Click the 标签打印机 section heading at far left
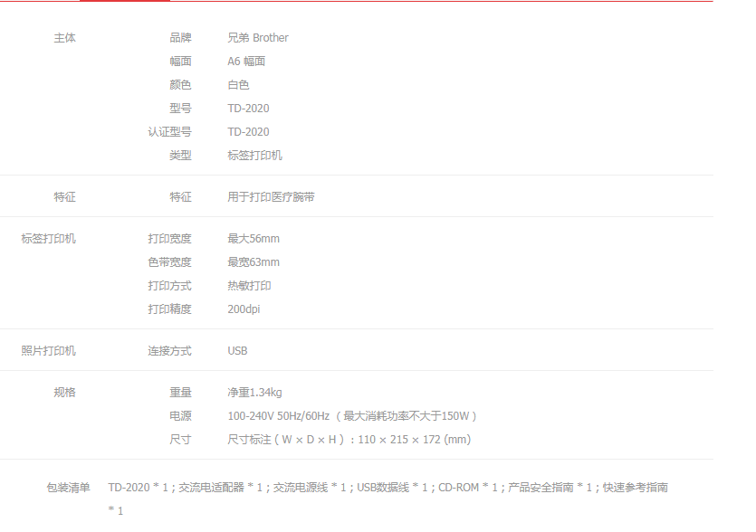 point(48,239)
